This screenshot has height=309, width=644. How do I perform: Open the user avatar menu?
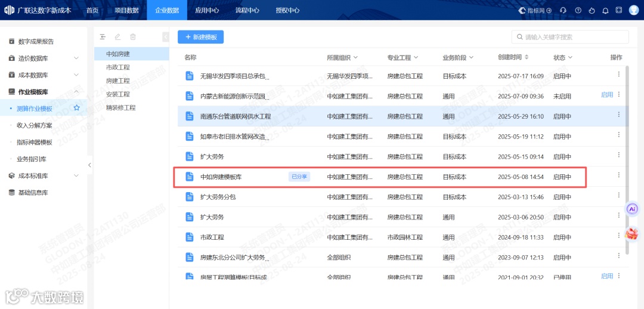[x=634, y=10]
